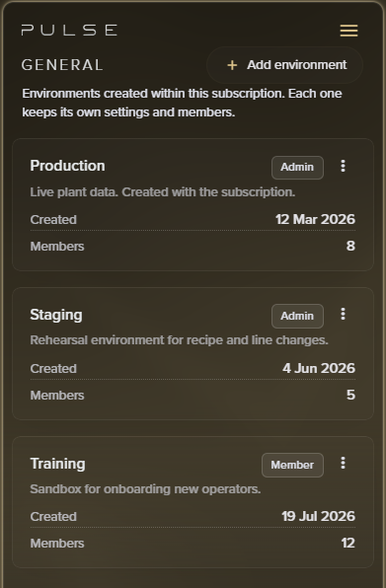This screenshot has height=588, width=386.
Task: Click 'Environments created within this subscription' text
Action: [182, 103]
